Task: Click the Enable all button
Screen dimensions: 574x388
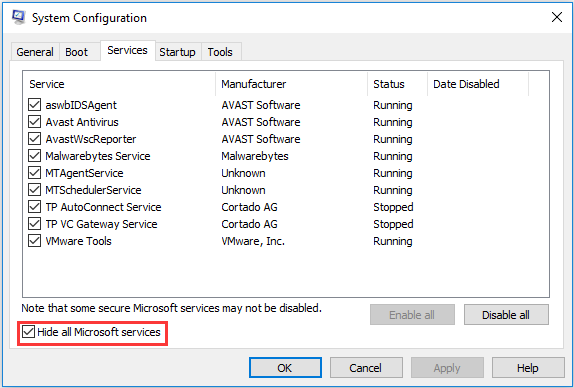Action: point(412,315)
